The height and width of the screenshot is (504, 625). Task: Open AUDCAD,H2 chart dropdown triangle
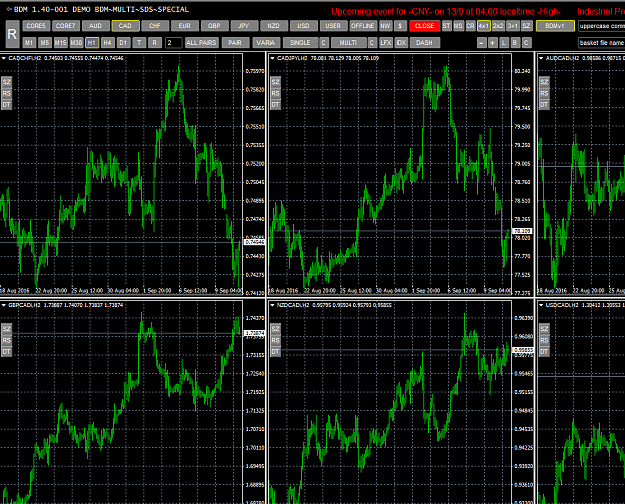pyautogui.click(x=541, y=58)
